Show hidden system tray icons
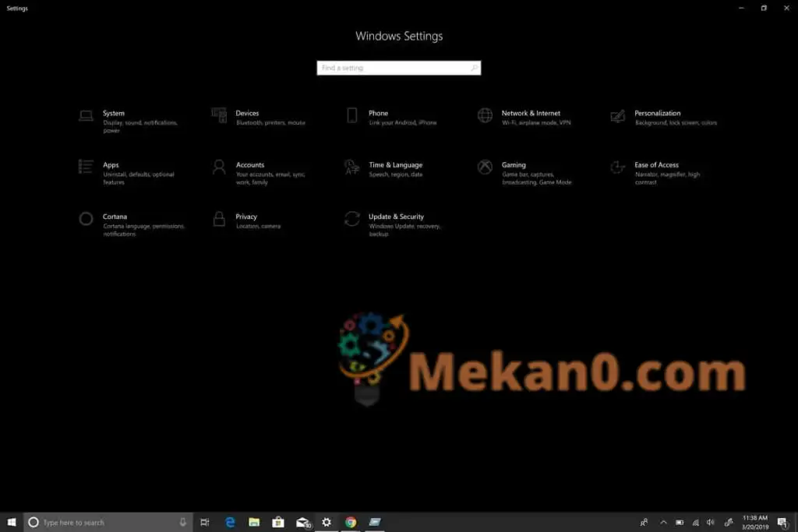This screenshot has width=798, height=532. coord(663,523)
